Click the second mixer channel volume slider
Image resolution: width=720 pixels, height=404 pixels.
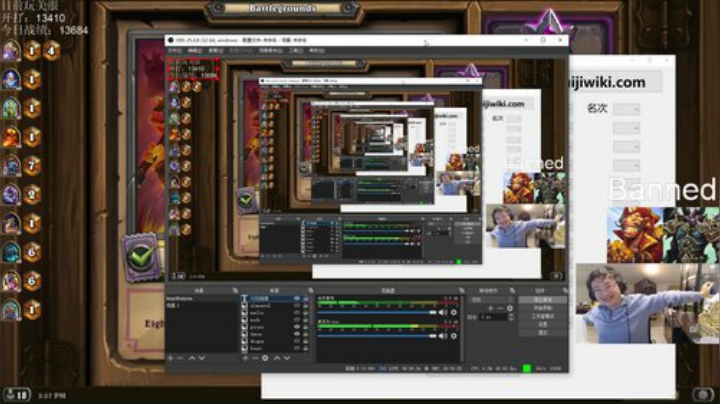pos(377,336)
